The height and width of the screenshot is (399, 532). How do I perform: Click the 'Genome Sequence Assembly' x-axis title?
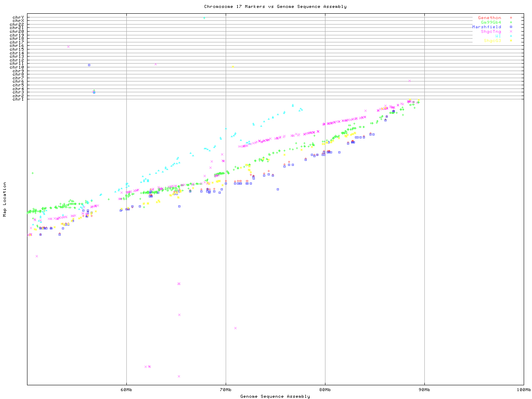coord(275,397)
